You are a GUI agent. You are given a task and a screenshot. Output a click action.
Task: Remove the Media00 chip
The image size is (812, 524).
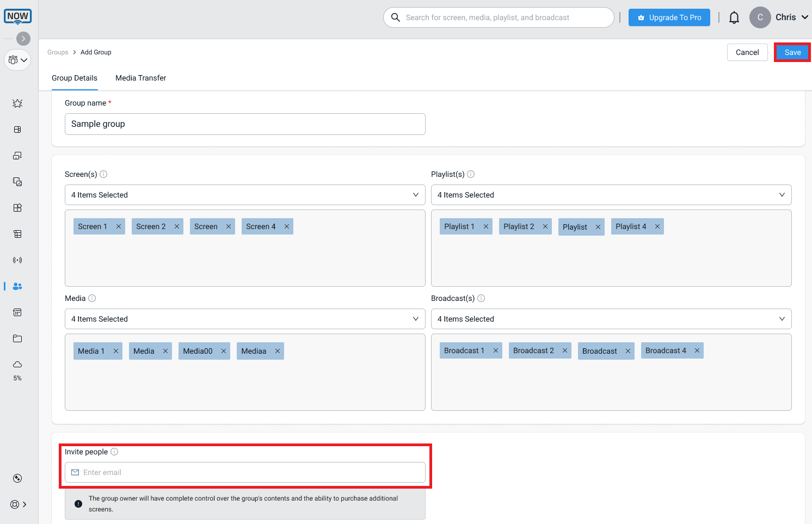point(224,351)
